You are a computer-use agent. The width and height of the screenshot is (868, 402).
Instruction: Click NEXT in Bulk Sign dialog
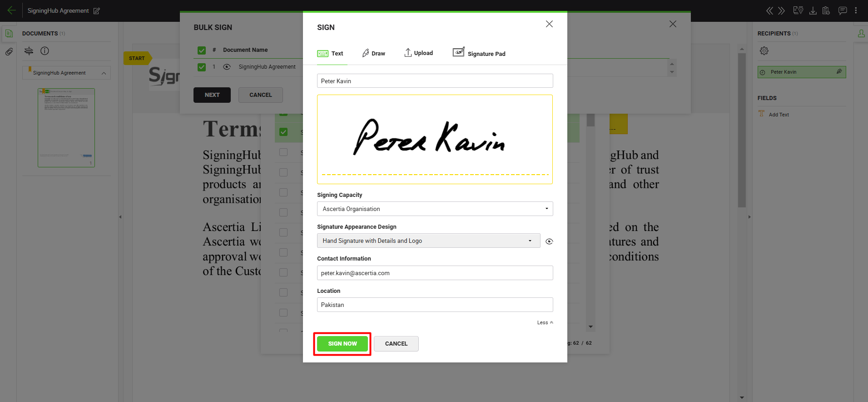click(x=212, y=95)
